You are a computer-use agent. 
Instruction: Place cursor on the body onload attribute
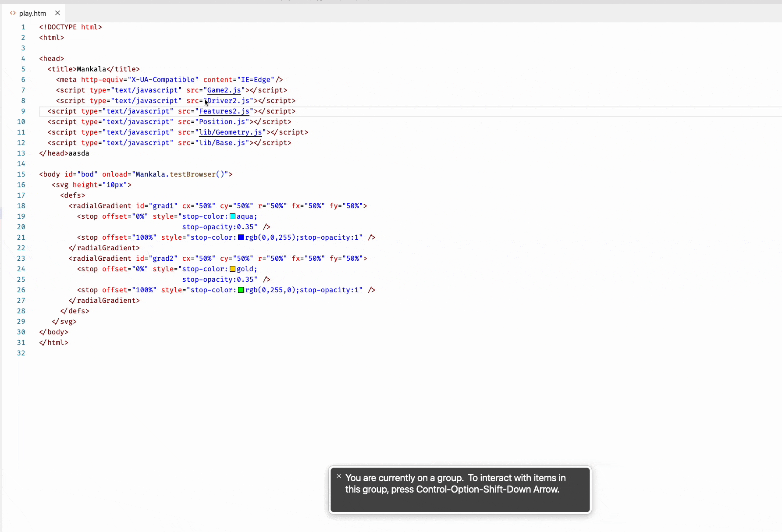[x=115, y=174]
